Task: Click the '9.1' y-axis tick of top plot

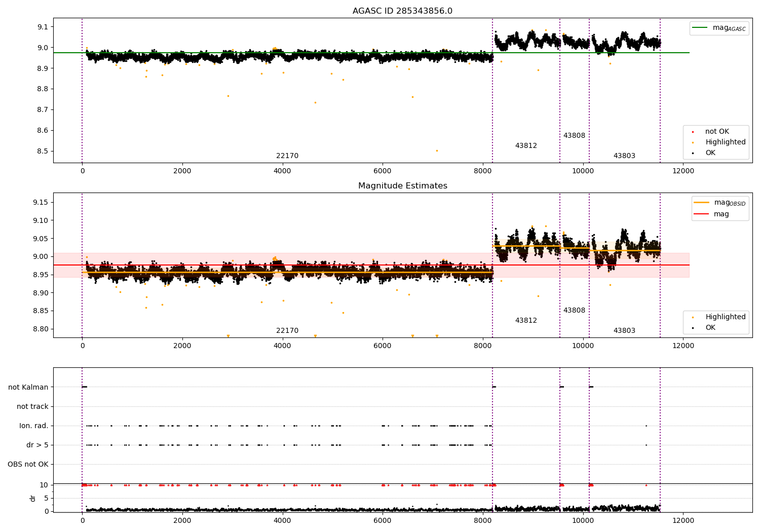Action: (43, 27)
